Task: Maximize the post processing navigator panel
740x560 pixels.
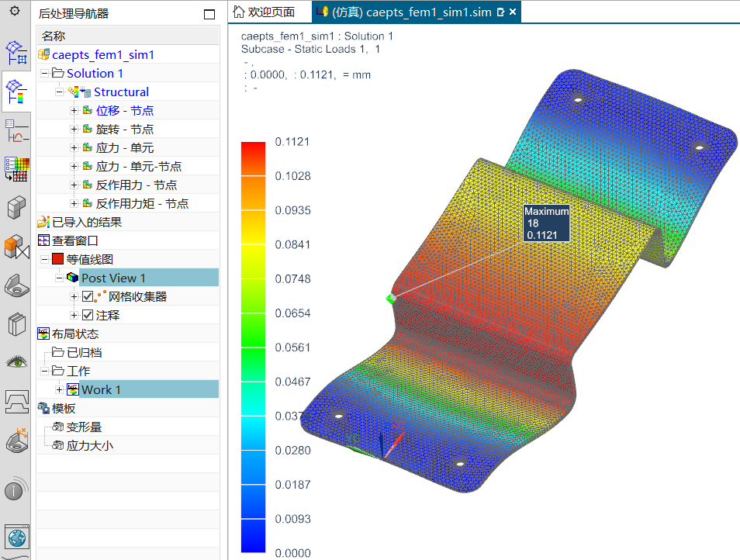Action: point(209,14)
